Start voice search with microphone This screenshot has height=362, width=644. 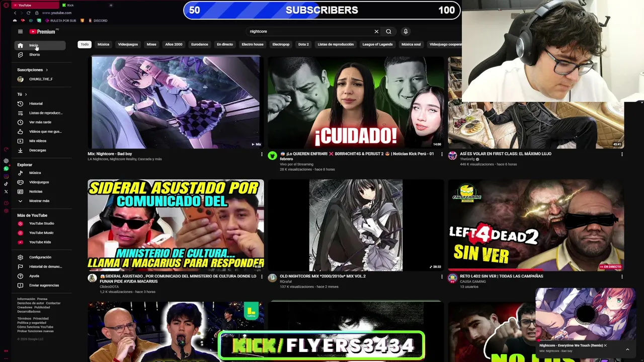406,31
